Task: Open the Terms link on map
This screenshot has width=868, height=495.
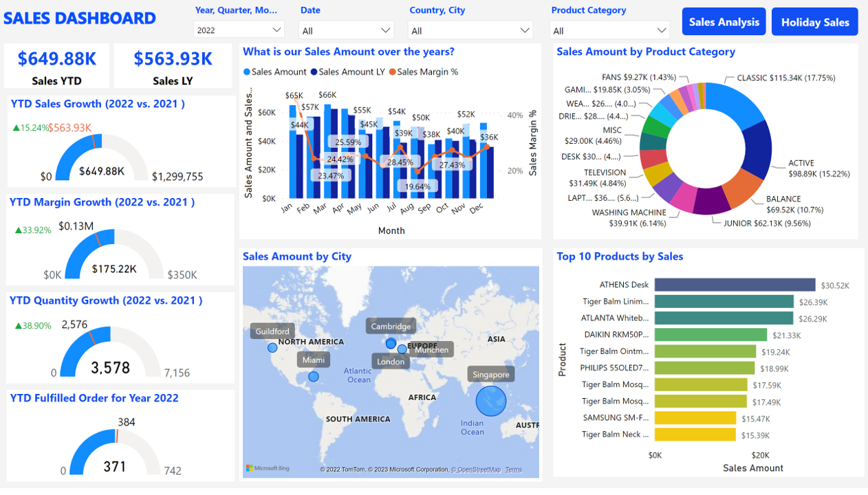Action: pyautogui.click(x=513, y=470)
